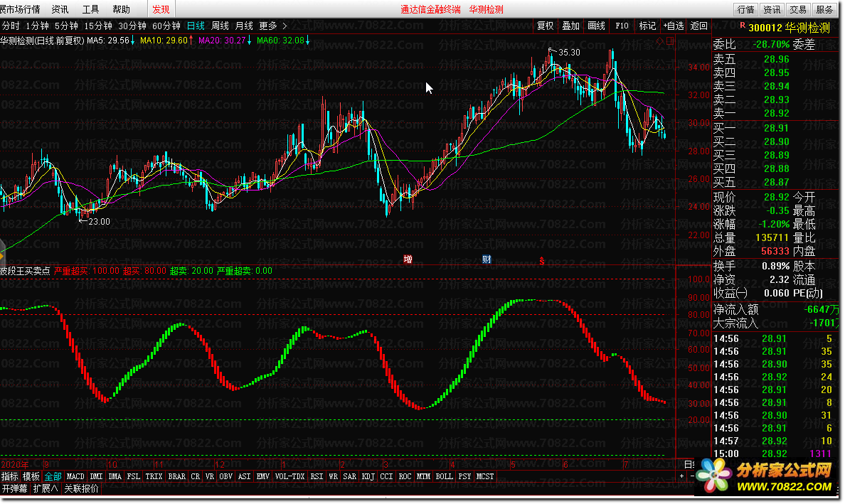Open the 更多 timeframe options

(x=268, y=26)
